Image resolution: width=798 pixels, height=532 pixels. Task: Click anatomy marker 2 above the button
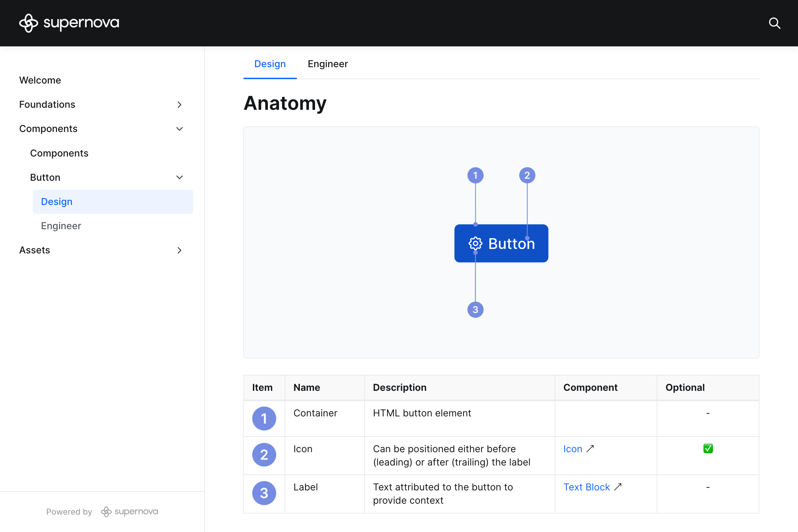point(527,175)
